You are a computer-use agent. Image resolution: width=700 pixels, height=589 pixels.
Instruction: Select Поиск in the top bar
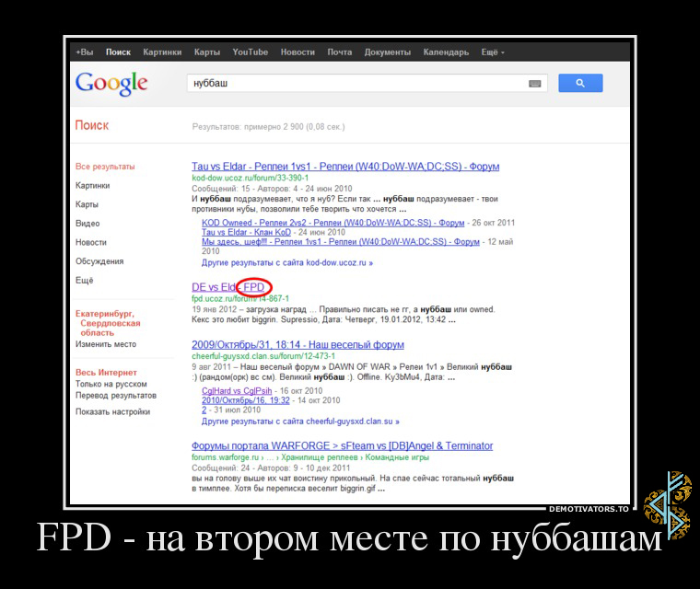(118, 52)
